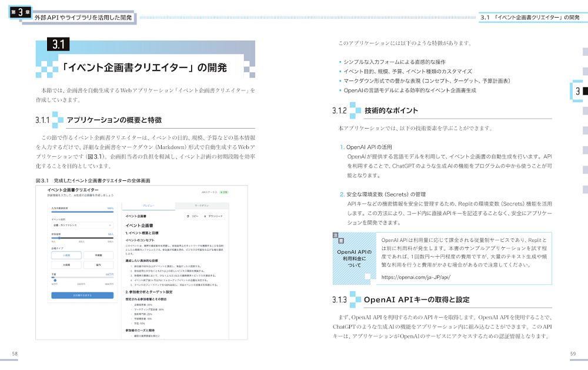Click the blue generate-plan button in the form
Image resolution: width=588 pixels, height=370 pixels.
[x=82, y=295]
